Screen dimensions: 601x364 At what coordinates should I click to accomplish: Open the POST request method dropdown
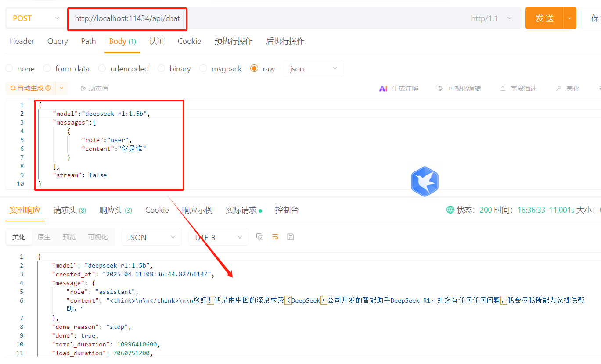[35, 18]
